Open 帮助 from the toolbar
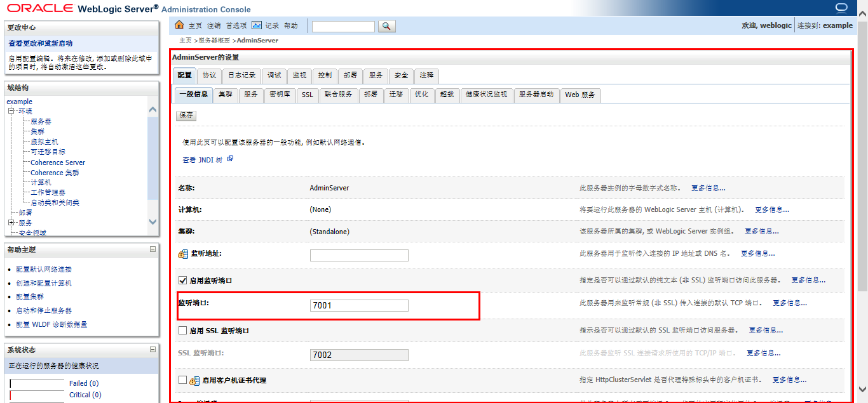This screenshot has width=868, height=403. tap(291, 26)
